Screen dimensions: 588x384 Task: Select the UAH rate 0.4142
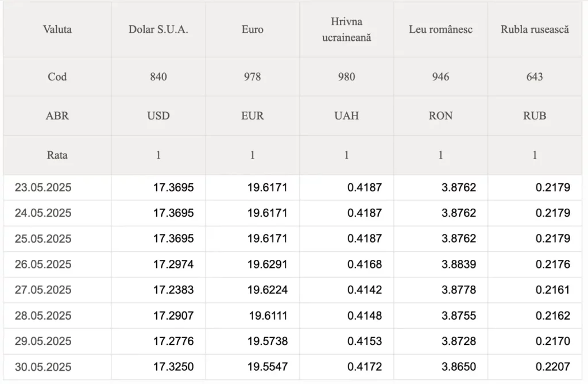[365, 290]
